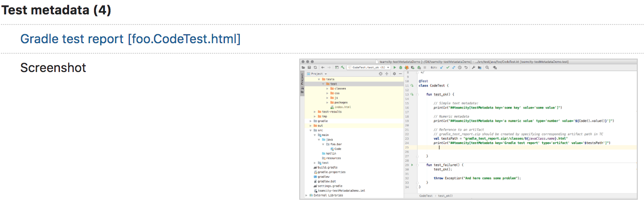Select index.html in the project tree
The image size is (644, 206).
[x=342, y=107]
